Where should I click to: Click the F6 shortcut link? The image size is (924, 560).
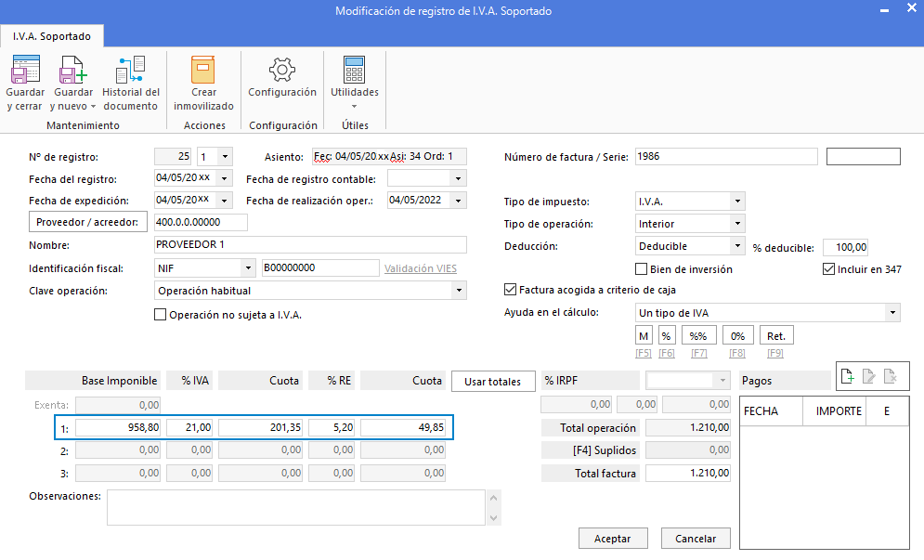coord(667,353)
